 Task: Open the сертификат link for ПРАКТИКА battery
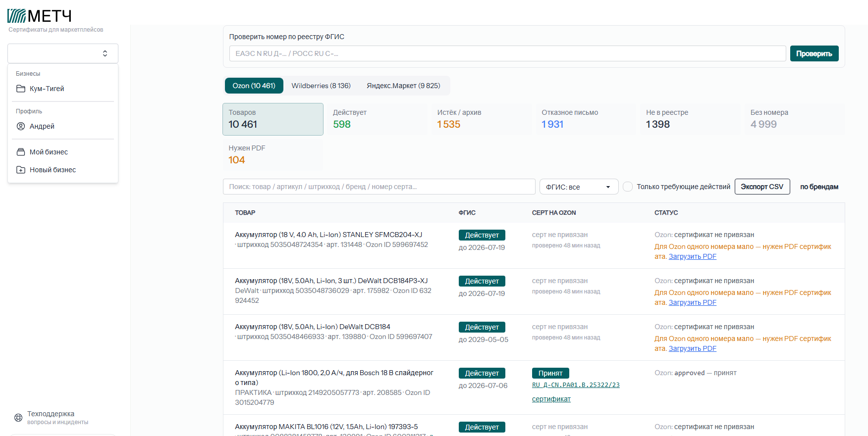[x=551, y=399]
